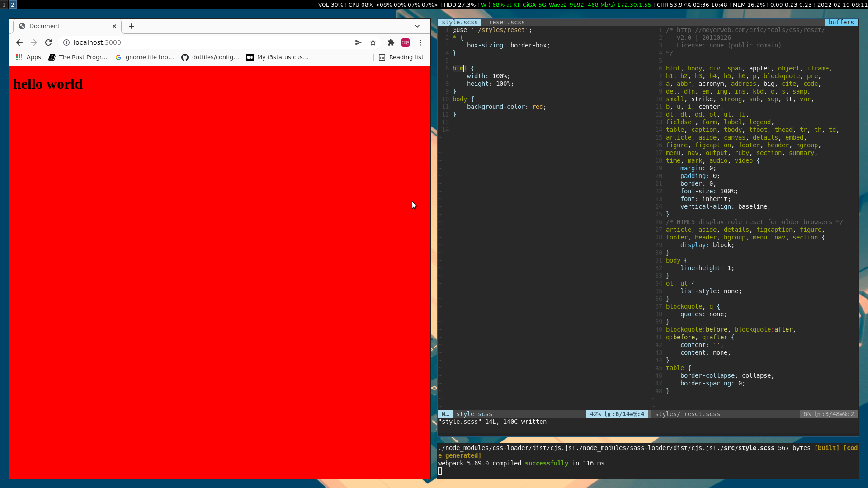Switch to workspace 1
The width and height of the screenshot is (868, 488).
(4, 5)
